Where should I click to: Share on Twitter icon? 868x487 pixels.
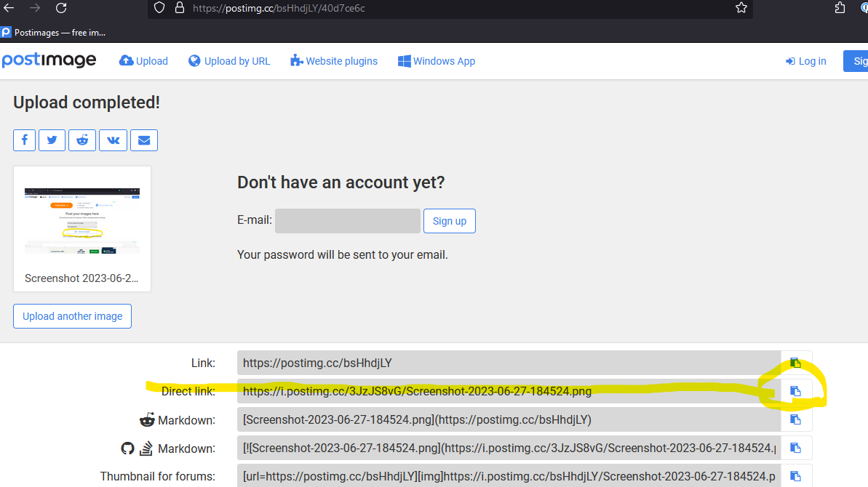52,140
